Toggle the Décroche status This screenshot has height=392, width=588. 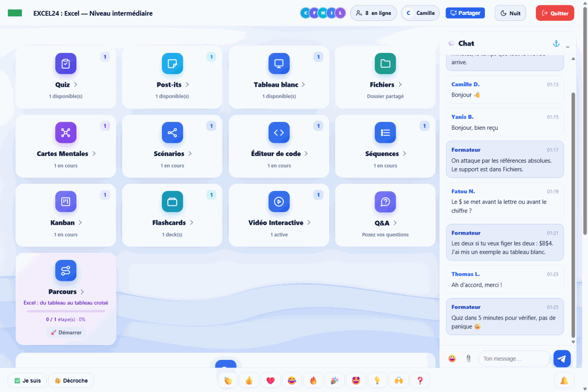[71, 380]
